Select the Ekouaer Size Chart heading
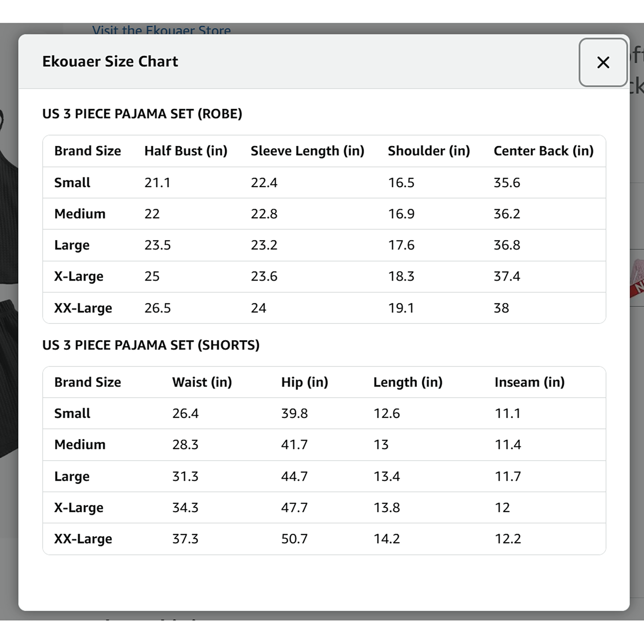The height and width of the screenshot is (644, 644). point(110,62)
